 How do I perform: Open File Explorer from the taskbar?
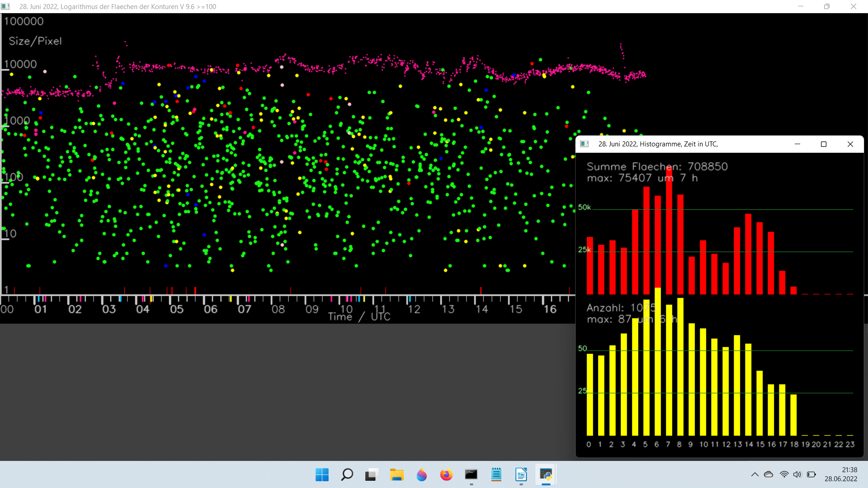pyautogui.click(x=396, y=474)
